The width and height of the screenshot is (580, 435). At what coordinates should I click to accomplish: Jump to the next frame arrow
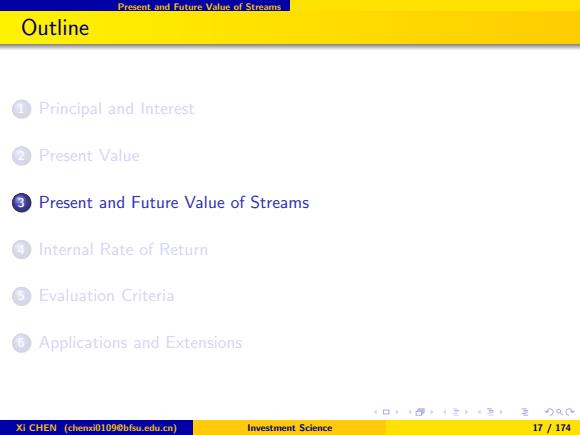(x=431, y=412)
